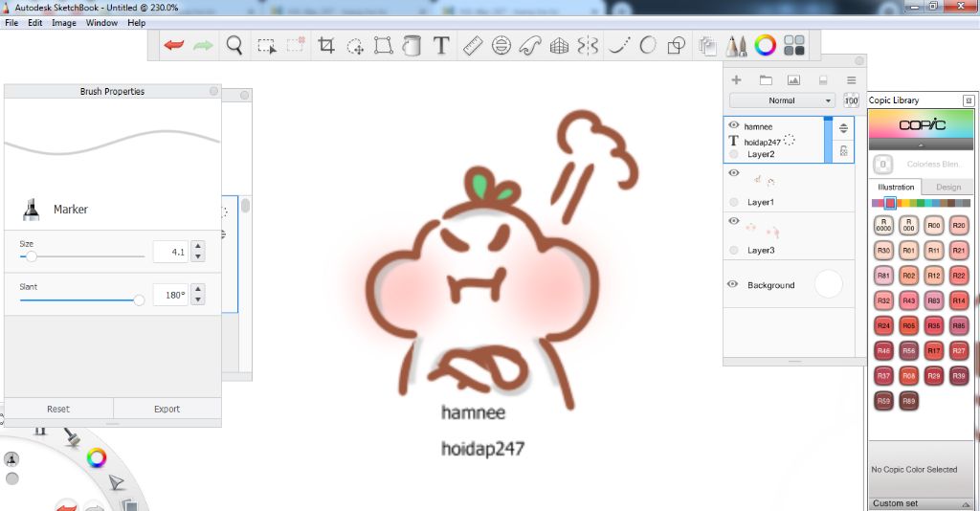Select the Zoom magnifier tool
This screenshot has width=980, height=511.
point(234,46)
